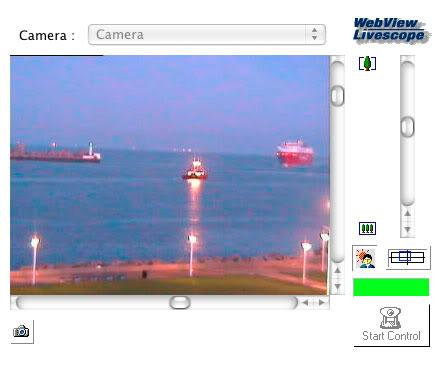This screenshot has height=367, width=446.
Task: Open the Camera selection dropdown
Action: [x=207, y=34]
